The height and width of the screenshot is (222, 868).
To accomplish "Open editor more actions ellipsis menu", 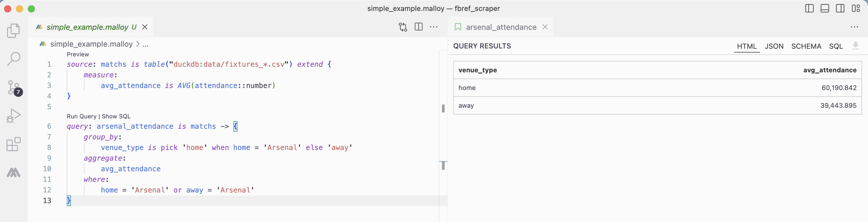I will (434, 27).
